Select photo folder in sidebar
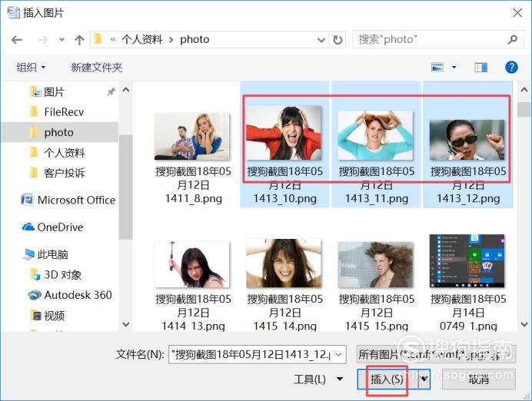The width and height of the screenshot is (532, 401). tap(60, 132)
